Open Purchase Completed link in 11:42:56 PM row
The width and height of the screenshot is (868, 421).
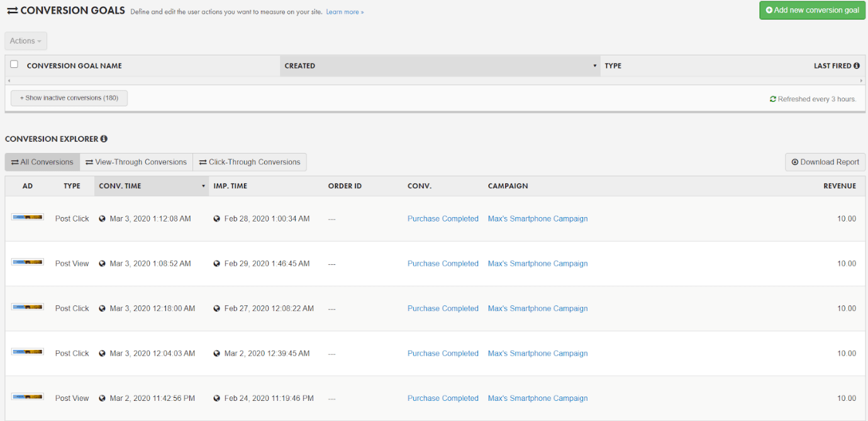pos(443,398)
